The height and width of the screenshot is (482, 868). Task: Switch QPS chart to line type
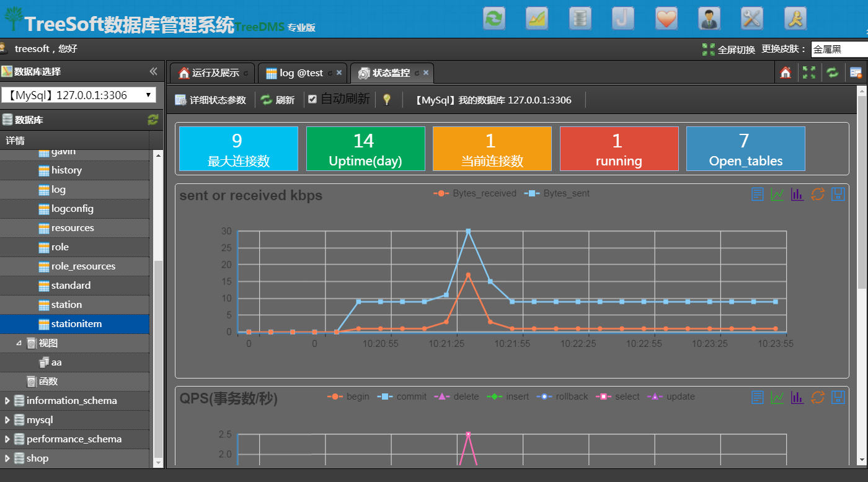[x=777, y=397]
